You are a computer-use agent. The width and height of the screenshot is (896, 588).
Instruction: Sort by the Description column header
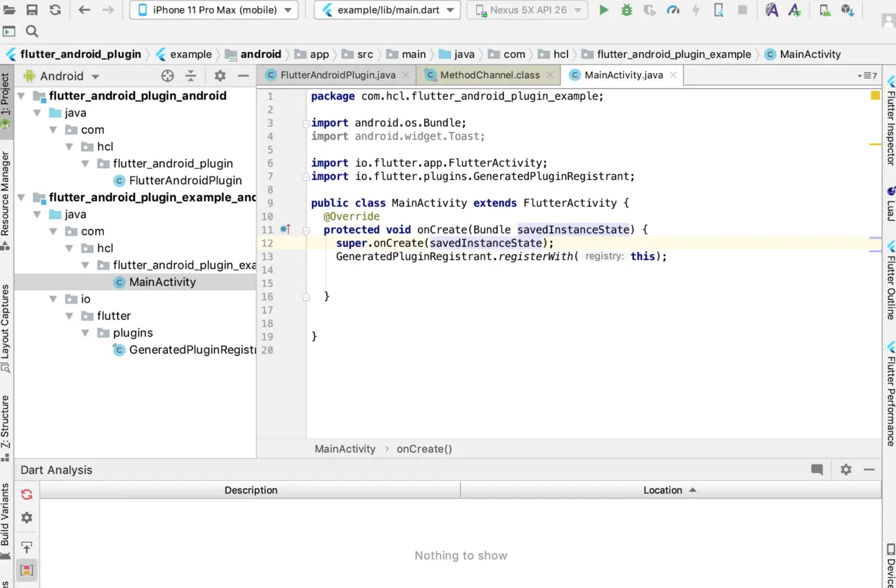coord(250,490)
